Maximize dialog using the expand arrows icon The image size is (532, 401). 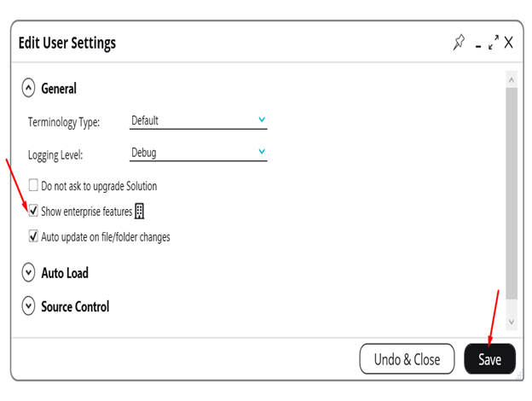coord(493,43)
